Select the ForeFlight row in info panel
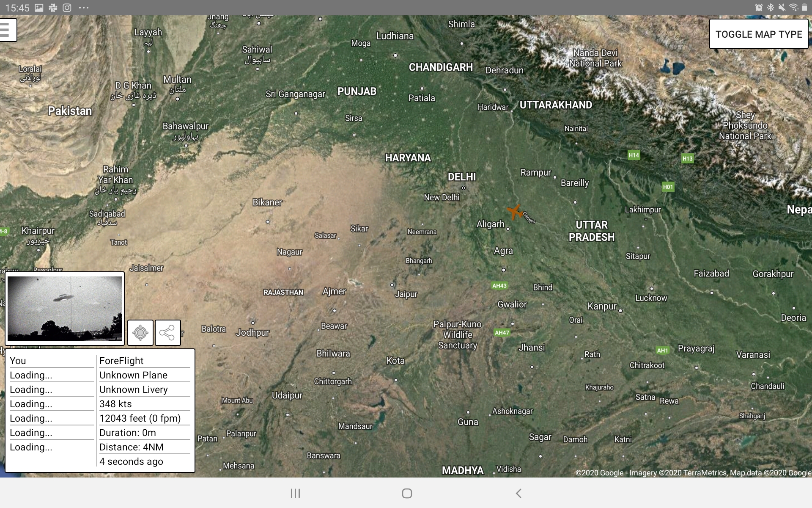The image size is (812, 508). 144,361
